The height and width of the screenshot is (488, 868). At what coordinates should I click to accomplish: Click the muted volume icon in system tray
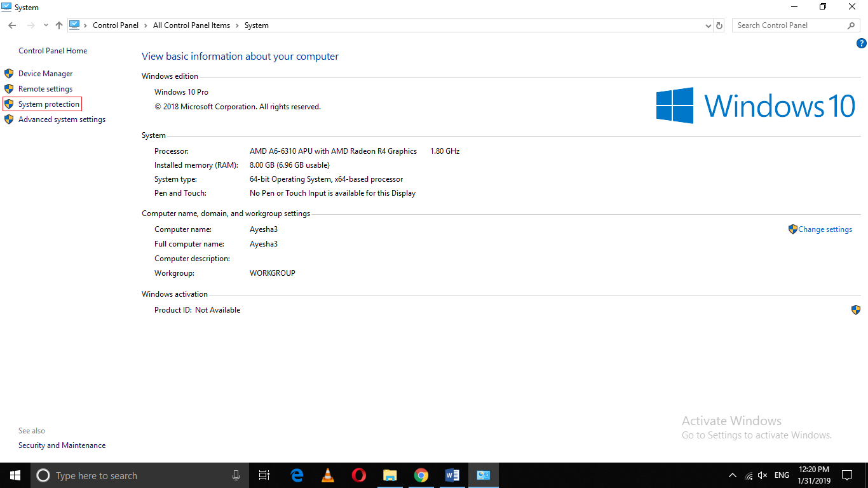762,475
